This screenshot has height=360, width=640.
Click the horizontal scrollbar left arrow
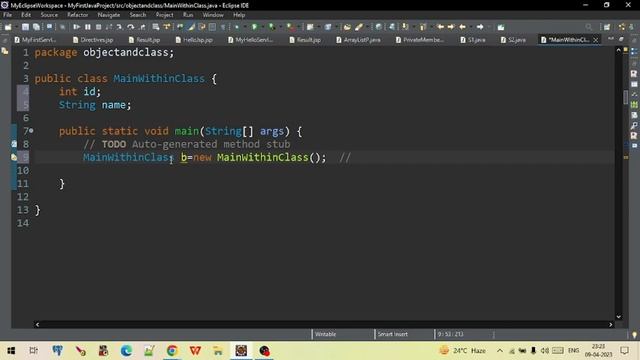click(x=38, y=324)
